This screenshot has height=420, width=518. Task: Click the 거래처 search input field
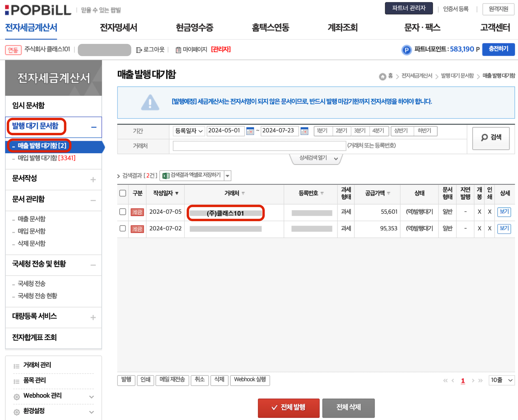(x=259, y=146)
